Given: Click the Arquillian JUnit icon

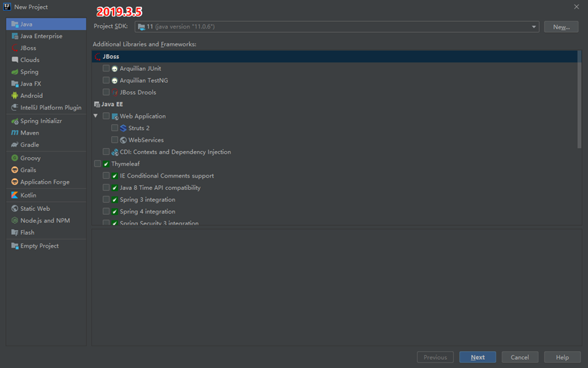Looking at the screenshot, I should (115, 69).
